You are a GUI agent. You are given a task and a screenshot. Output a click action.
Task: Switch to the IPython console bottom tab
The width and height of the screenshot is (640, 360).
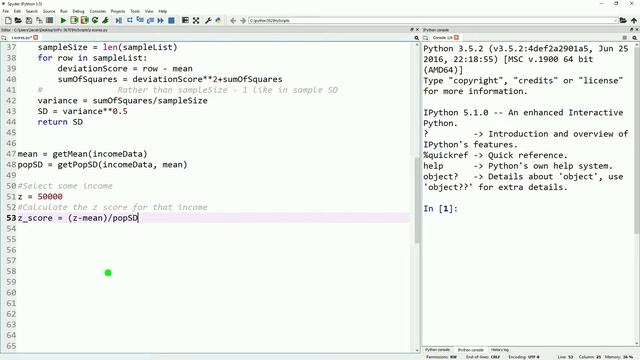(x=470, y=350)
